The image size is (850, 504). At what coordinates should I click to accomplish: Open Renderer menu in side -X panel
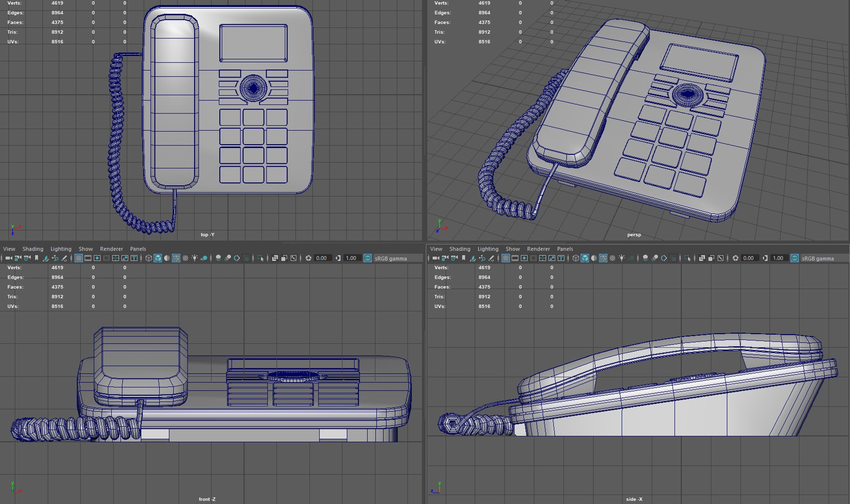point(538,249)
